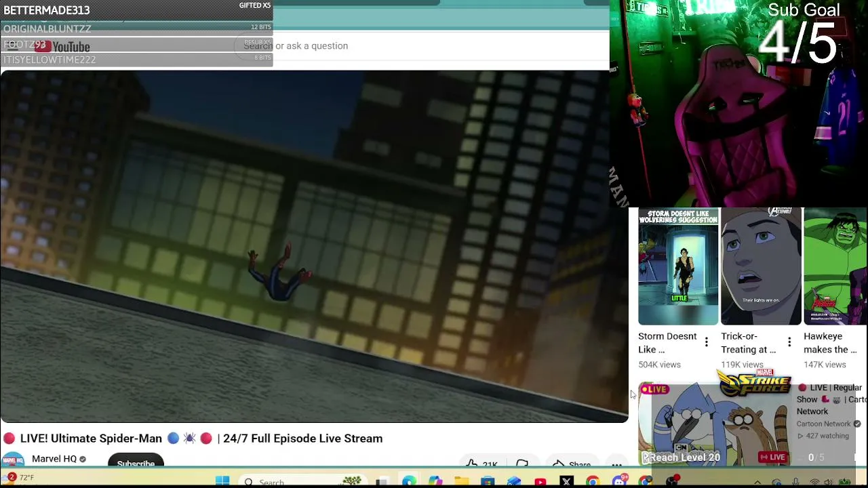Click the YouTube logo
Viewport: 868px width, 488px height.
pyautogui.click(x=62, y=47)
